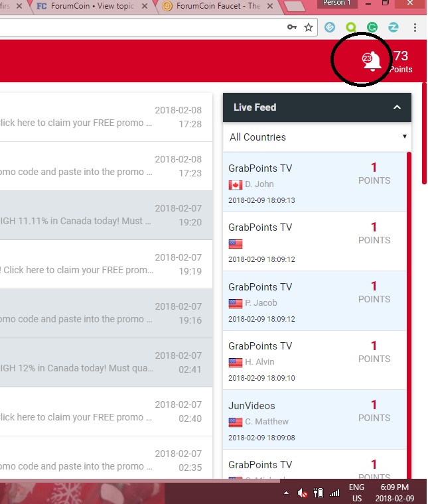
Task: Click the muted volume tray icon
Action: click(303, 493)
